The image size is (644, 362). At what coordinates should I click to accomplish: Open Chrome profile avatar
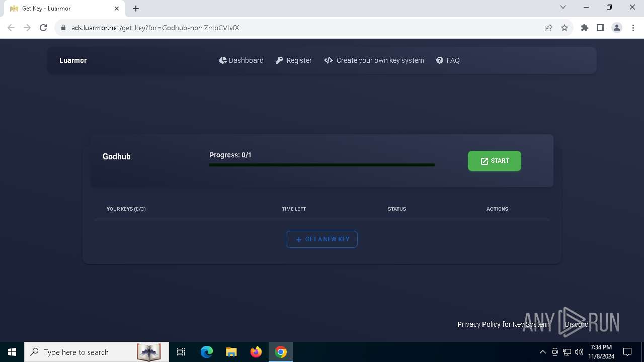pos(617,28)
